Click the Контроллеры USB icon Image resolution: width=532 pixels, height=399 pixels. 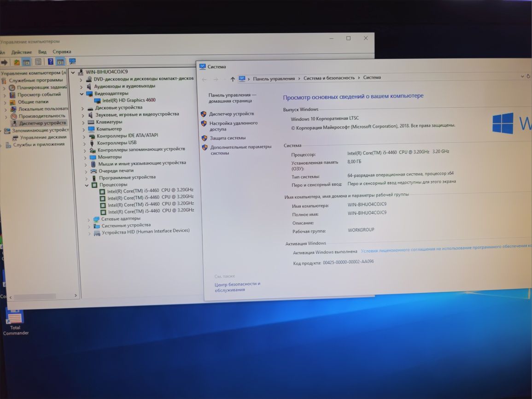coord(92,143)
